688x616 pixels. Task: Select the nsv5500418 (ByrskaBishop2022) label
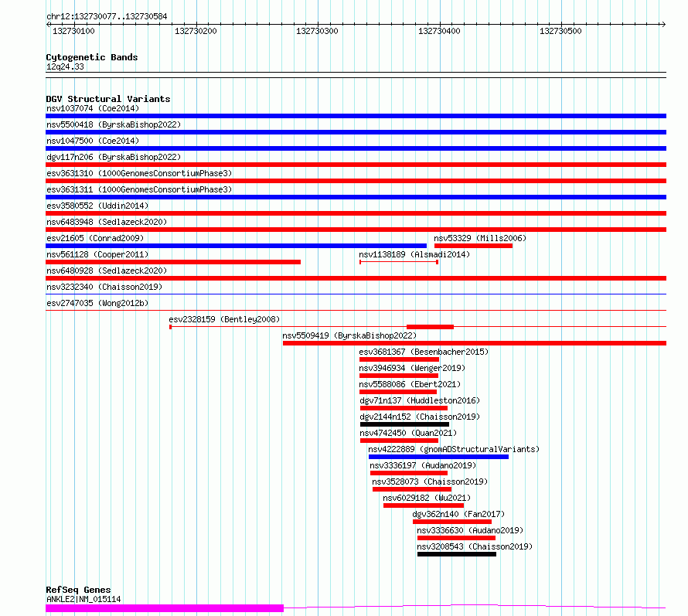(114, 124)
